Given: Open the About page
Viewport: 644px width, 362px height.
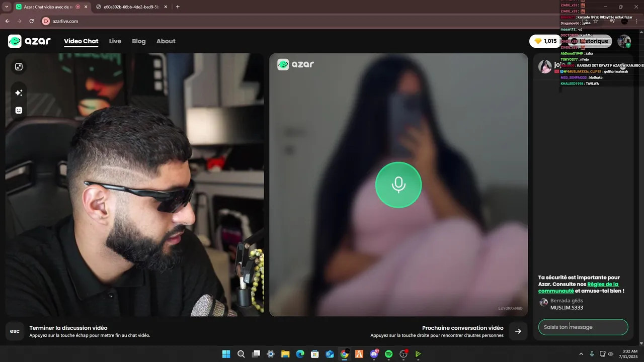Looking at the screenshot, I should pyautogui.click(x=166, y=41).
